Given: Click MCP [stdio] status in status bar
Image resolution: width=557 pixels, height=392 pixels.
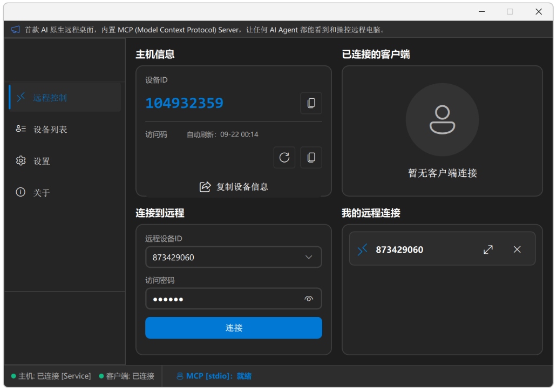Looking at the screenshot, I should click(214, 376).
